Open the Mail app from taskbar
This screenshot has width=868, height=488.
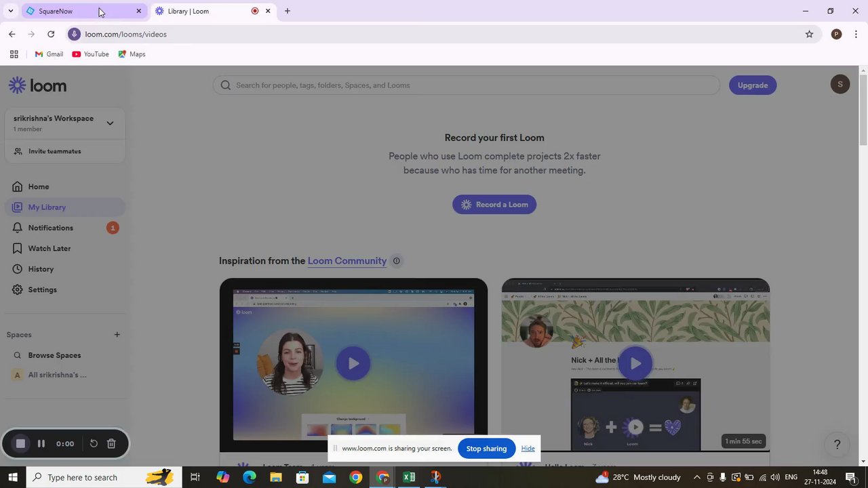pyautogui.click(x=329, y=477)
